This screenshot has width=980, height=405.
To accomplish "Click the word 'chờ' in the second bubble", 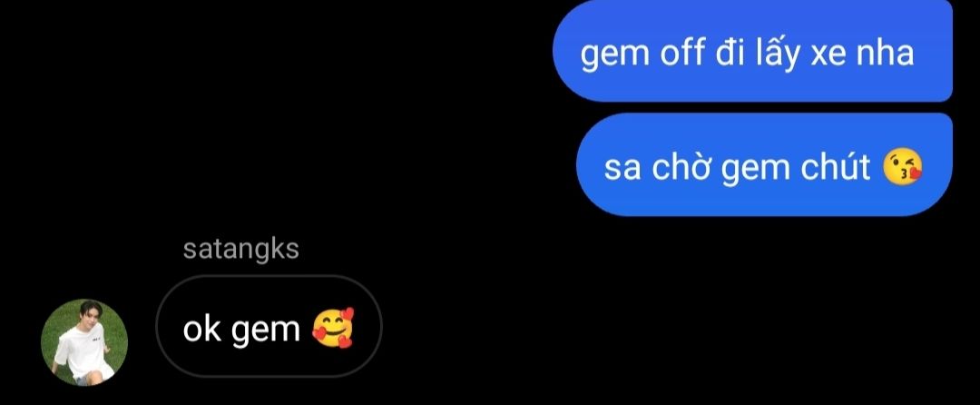I will [x=681, y=166].
